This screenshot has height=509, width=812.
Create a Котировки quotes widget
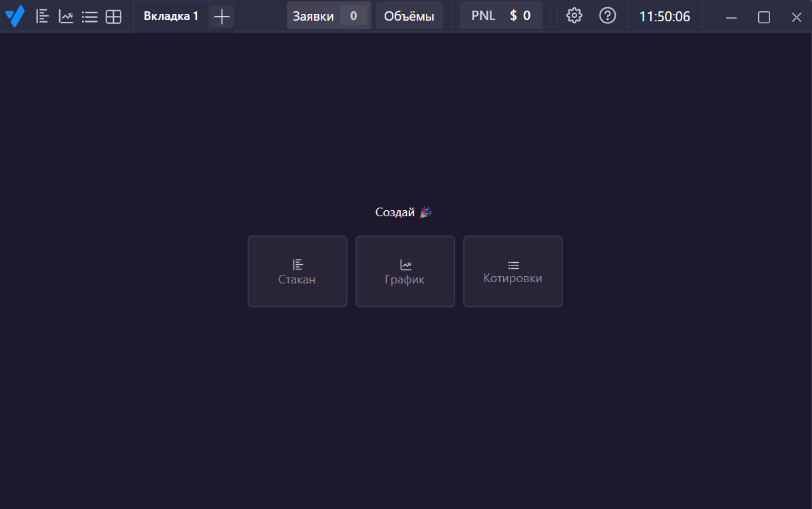point(513,271)
